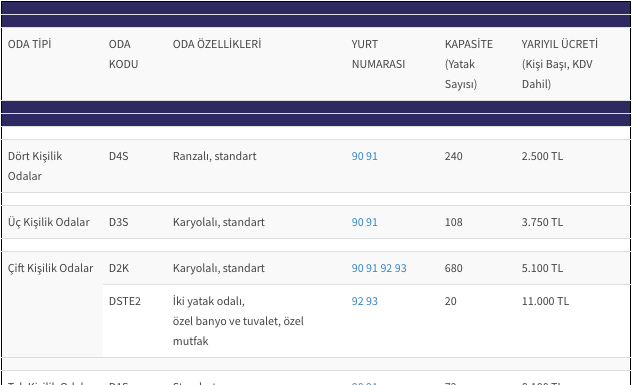Select capacity value '108'
Screen dimensions: 633x385
click(454, 222)
